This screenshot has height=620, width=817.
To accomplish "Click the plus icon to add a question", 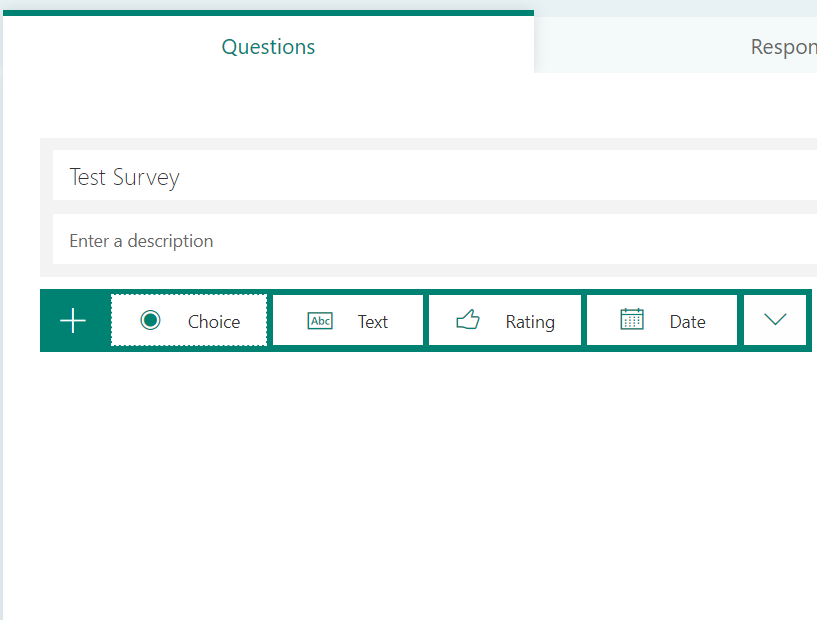I will [73, 321].
